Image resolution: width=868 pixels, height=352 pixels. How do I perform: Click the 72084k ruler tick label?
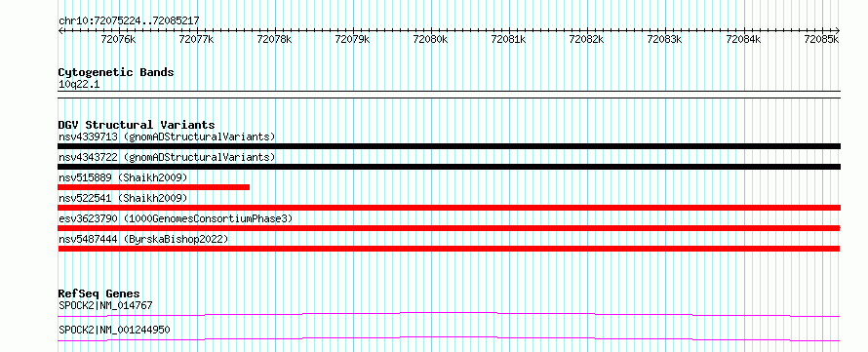coord(743,39)
